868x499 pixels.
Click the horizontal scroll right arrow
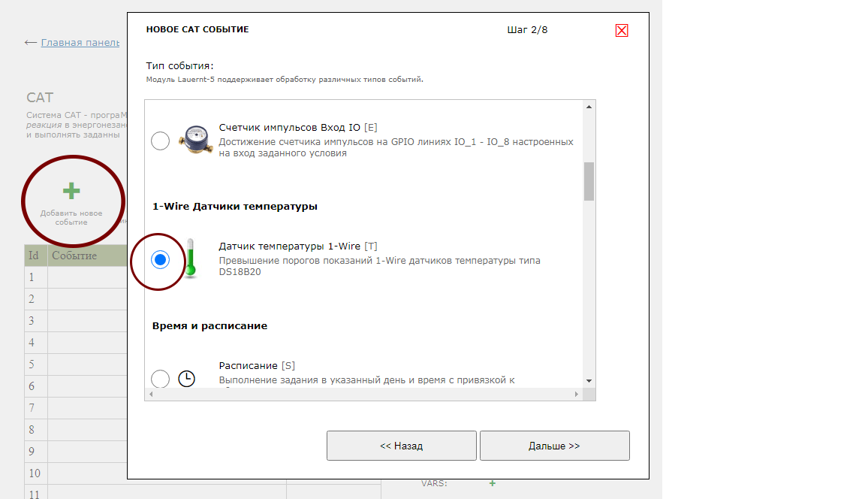coord(576,395)
